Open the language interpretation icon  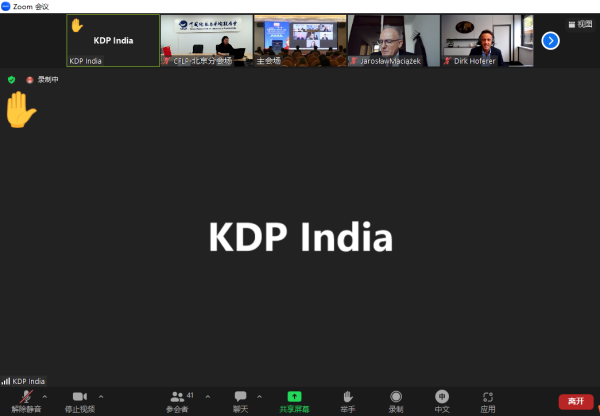442,398
